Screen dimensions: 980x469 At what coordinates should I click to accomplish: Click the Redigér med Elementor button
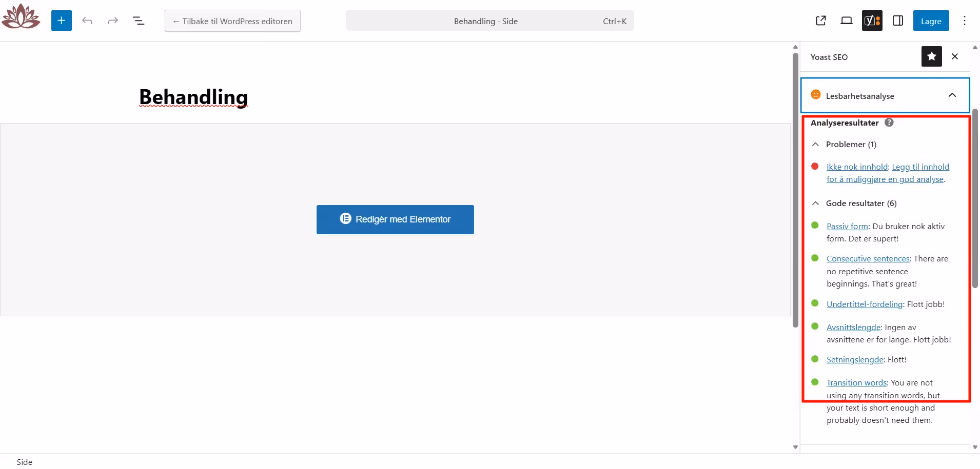click(x=395, y=219)
